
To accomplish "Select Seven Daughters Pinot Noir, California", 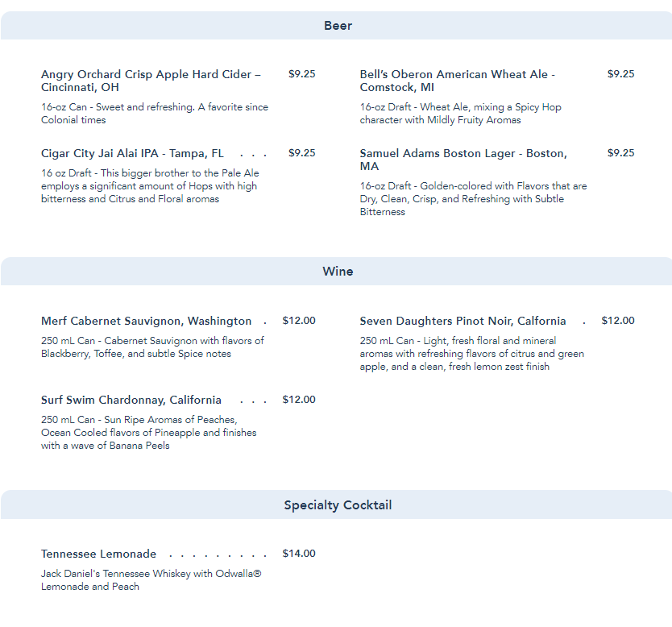I will [x=463, y=321].
